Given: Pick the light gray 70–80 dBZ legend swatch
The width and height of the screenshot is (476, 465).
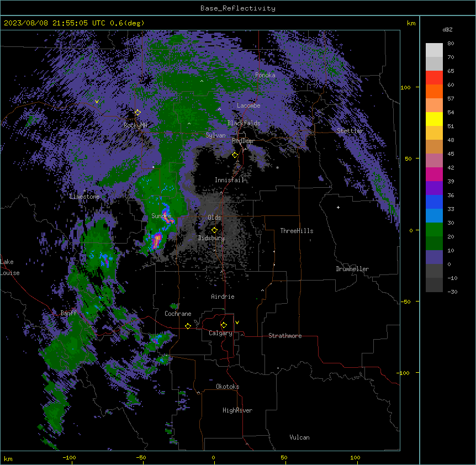Looking at the screenshot, I should 434,50.
